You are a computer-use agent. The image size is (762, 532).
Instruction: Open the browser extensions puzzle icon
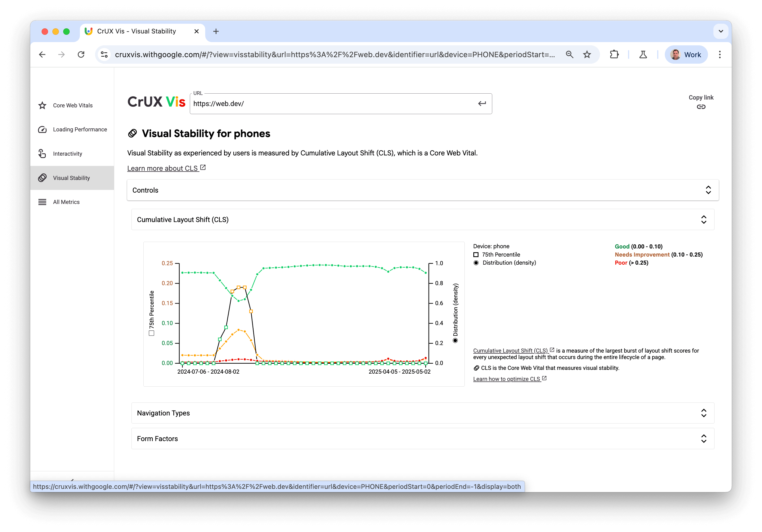click(614, 54)
